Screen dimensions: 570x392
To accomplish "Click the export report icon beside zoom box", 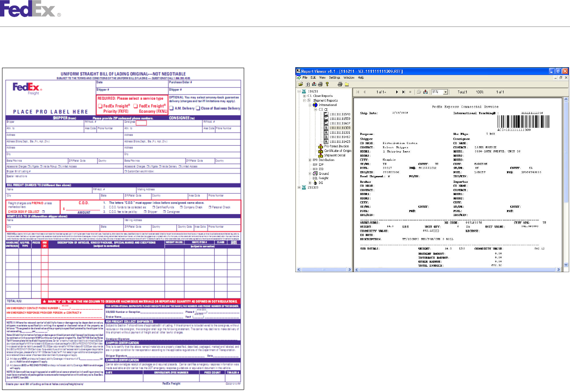I will [426, 92].
